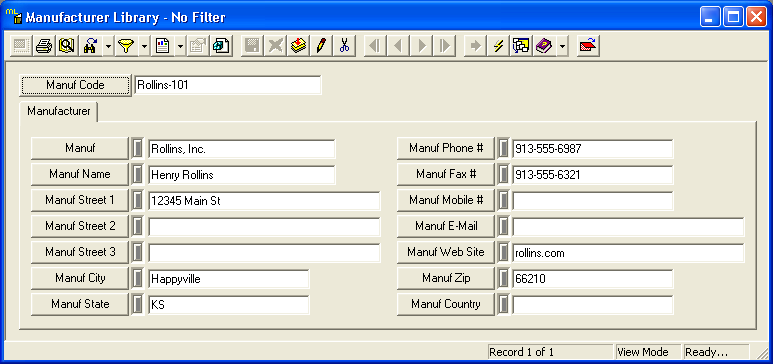Click the pencil edit icon
Viewport: 773px width, 364px height.
point(321,46)
